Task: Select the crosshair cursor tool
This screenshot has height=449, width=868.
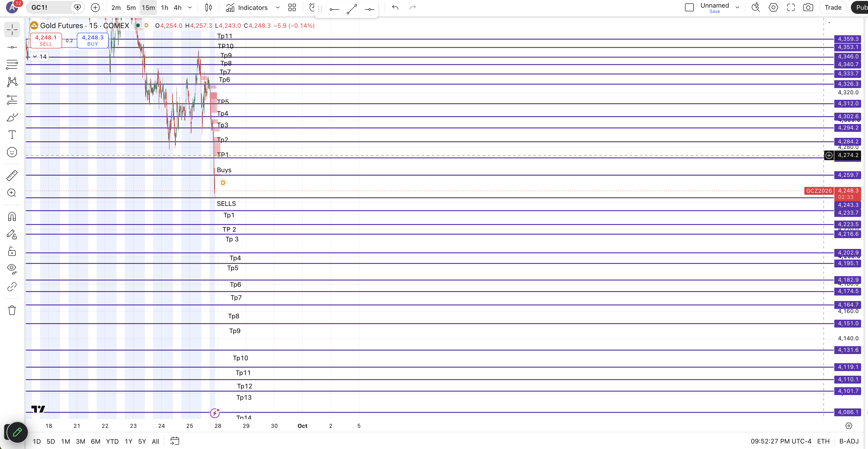Action: [12, 30]
